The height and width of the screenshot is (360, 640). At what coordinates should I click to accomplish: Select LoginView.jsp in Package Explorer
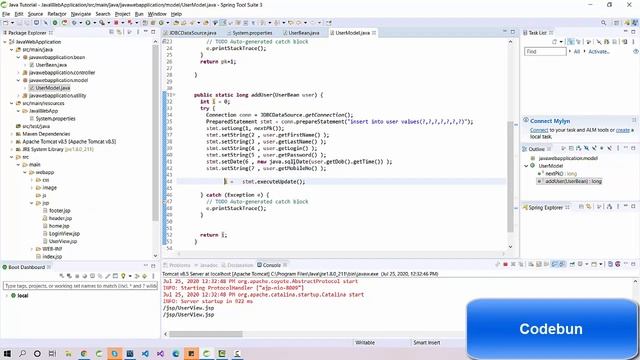click(64, 234)
